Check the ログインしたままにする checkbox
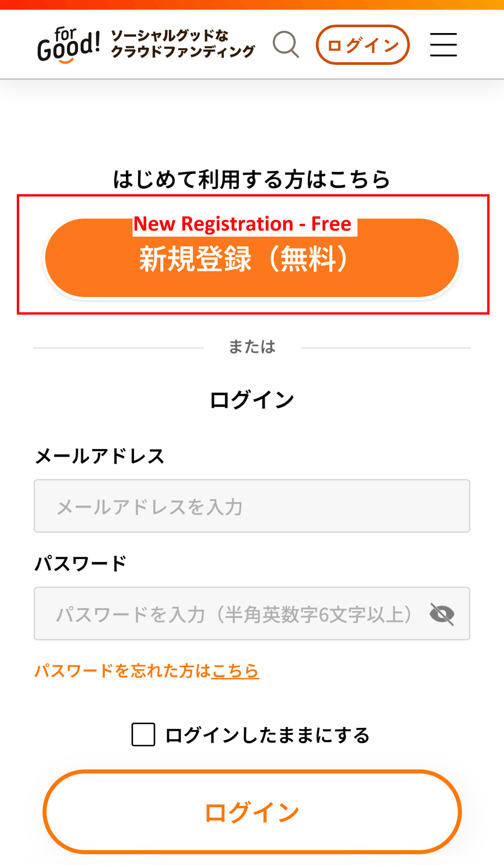Viewport: 504px width, 865px height. pos(143,734)
